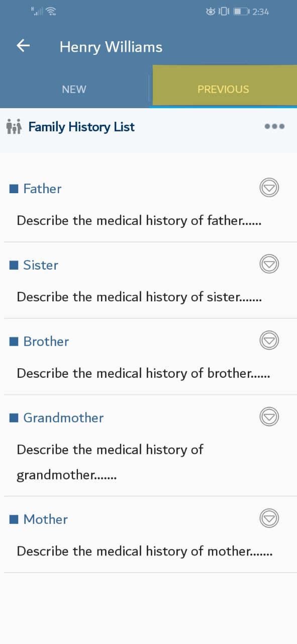The height and width of the screenshot is (644, 297).
Task: Open the three-dot options menu
Action: pyautogui.click(x=274, y=126)
